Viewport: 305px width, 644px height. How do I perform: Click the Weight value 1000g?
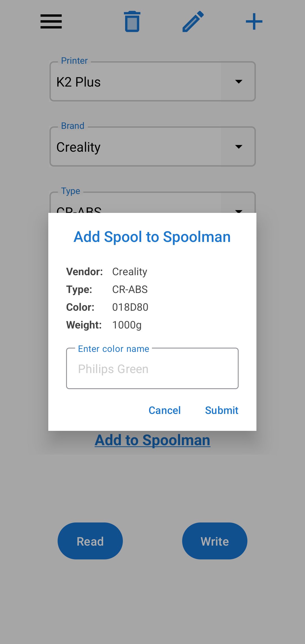click(127, 325)
